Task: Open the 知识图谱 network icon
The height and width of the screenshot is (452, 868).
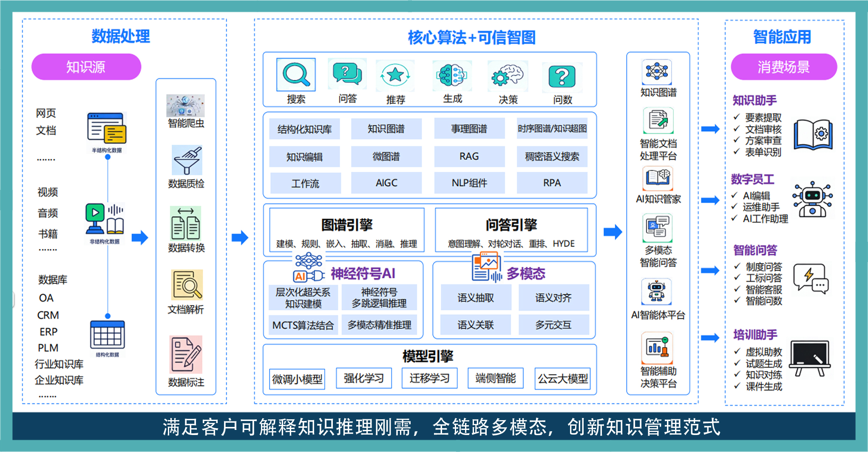Action: click(657, 71)
